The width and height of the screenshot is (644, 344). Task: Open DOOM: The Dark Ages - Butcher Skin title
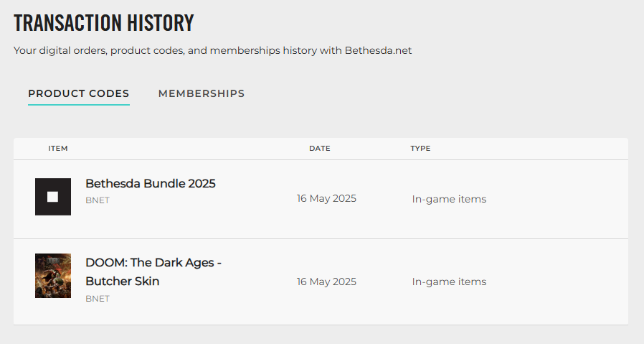[153, 263]
